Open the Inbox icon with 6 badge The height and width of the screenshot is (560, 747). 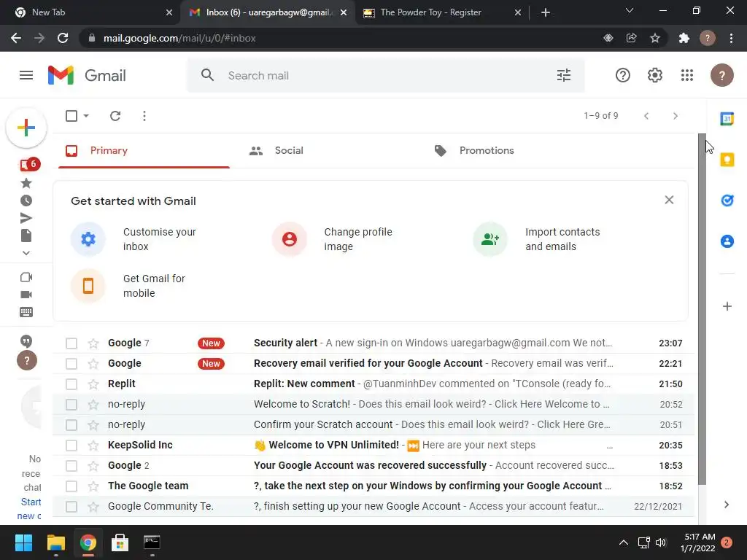pyautogui.click(x=29, y=165)
